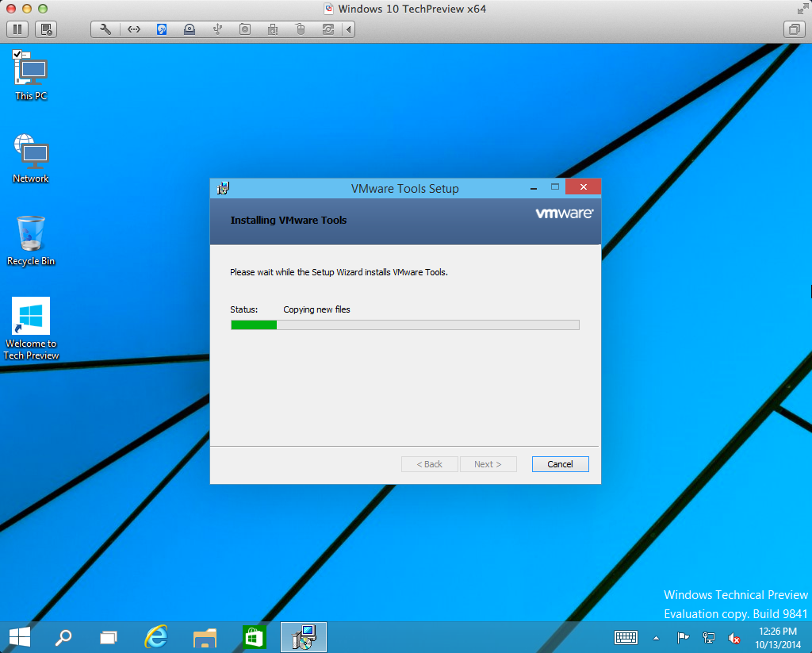Enter full screen in the VMware Fusion window

click(x=802, y=9)
